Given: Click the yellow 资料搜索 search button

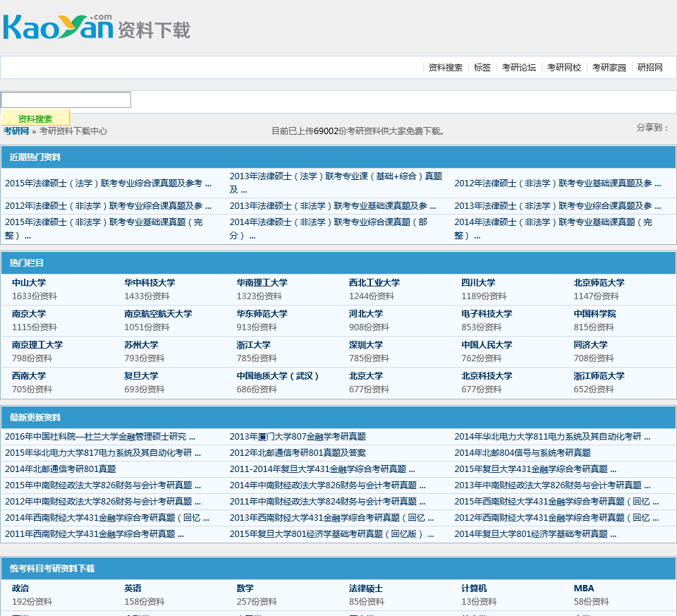Looking at the screenshot, I should 35,119.
